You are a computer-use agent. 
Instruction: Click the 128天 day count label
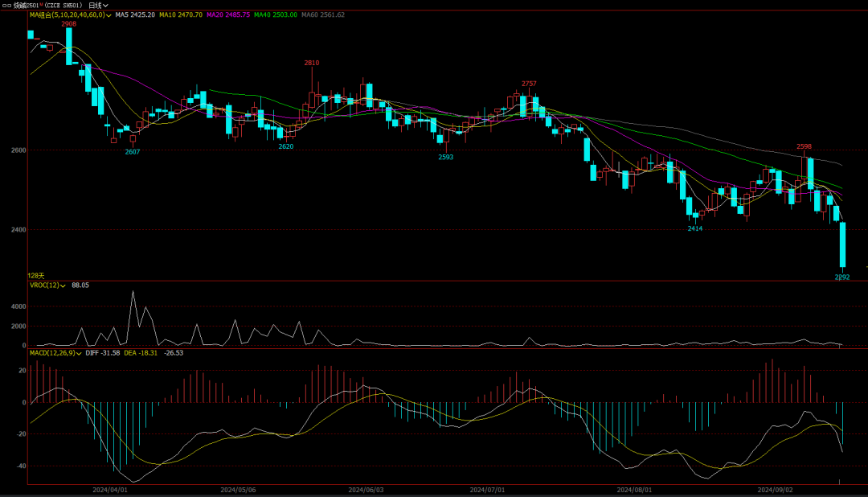pos(36,276)
